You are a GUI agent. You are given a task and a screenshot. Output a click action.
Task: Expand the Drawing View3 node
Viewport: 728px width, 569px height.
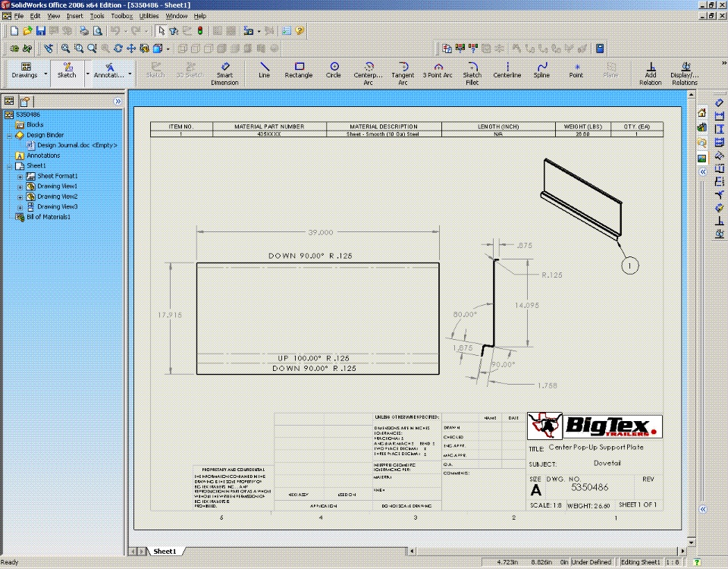click(x=20, y=208)
